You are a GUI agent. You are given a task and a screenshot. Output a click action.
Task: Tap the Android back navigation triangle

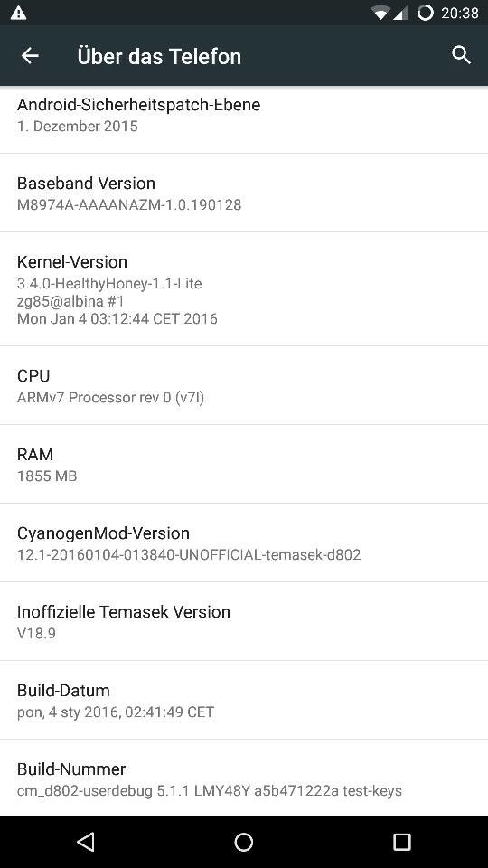click(85, 842)
